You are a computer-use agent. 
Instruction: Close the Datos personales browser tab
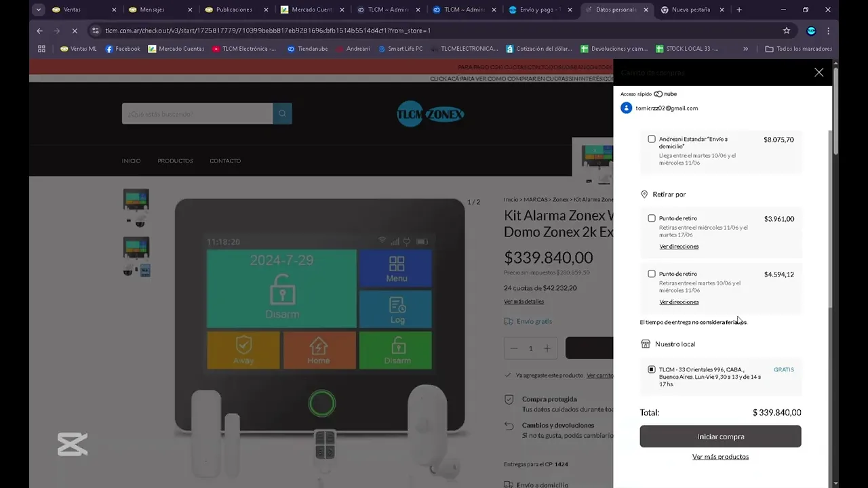tap(646, 10)
